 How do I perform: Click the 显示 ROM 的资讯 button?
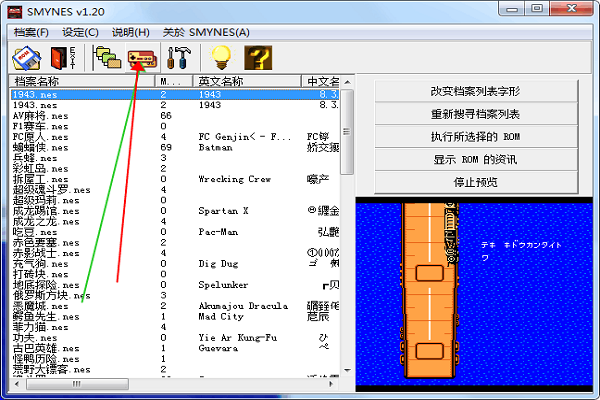tap(476, 160)
